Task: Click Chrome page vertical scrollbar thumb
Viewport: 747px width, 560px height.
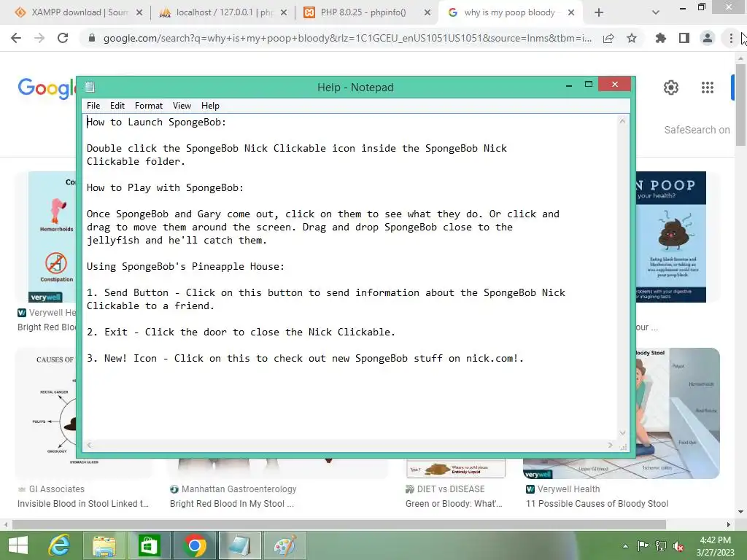Action: pos(740,105)
